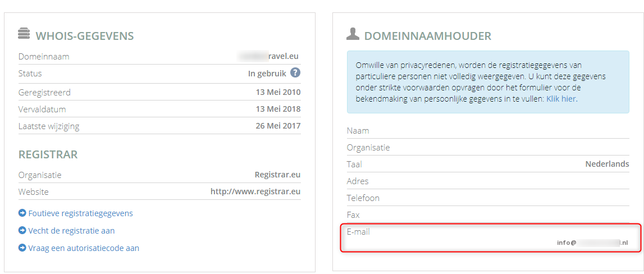644x274 pixels.
Task: Click the Laatste wijziging 26 Mei 2017 date
Action: [x=277, y=126]
